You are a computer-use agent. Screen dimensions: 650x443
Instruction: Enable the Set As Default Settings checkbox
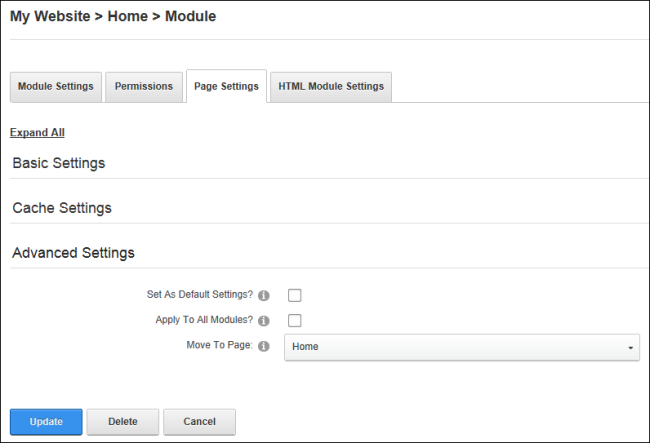coord(295,295)
